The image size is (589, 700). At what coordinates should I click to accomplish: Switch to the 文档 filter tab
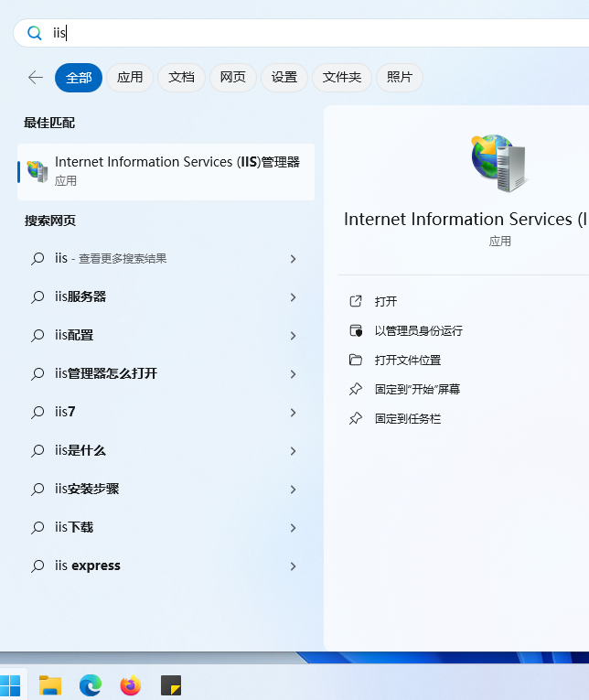coord(181,78)
